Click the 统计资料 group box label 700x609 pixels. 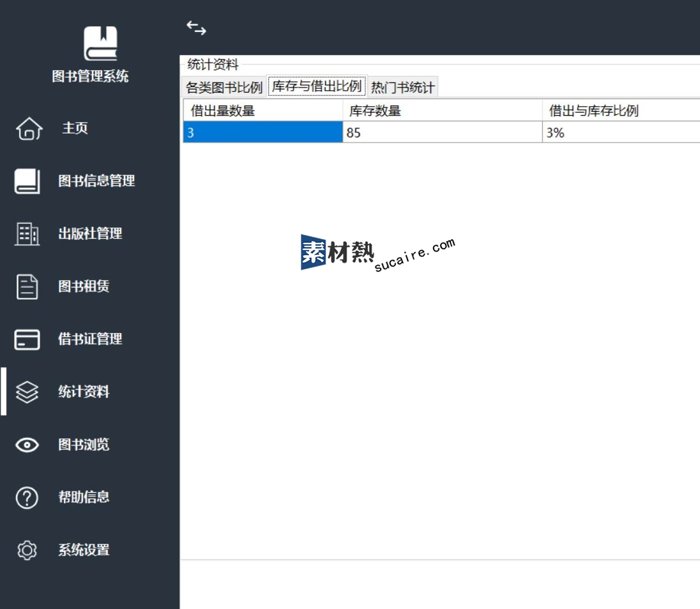[213, 65]
